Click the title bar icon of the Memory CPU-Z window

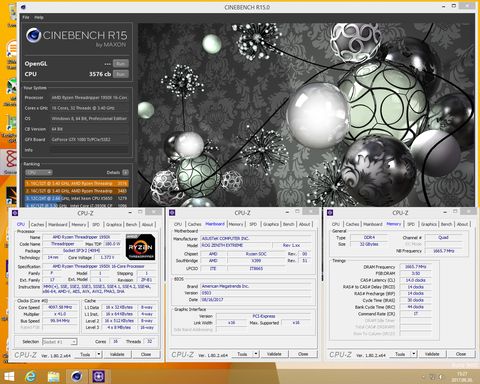(330, 213)
